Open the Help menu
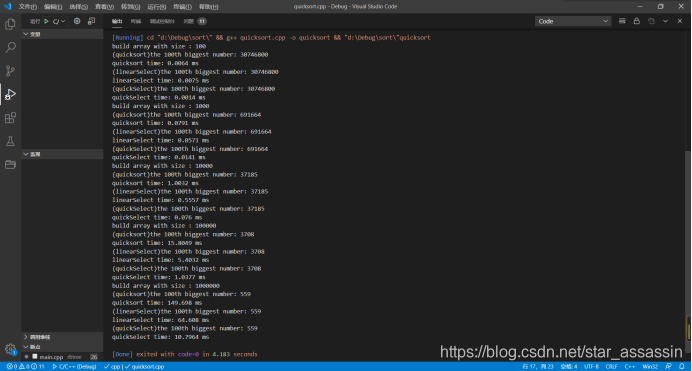The width and height of the screenshot is (692, 371). [208, 7]
